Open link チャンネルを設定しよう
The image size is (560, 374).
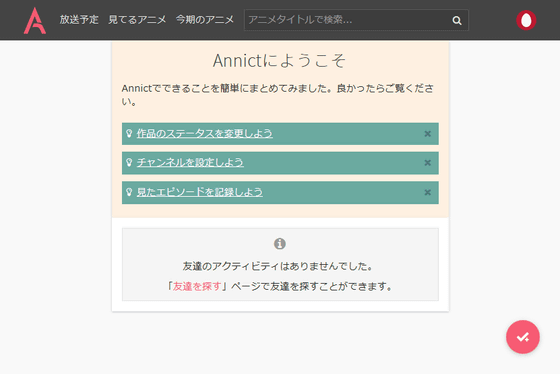tap(190, 163)
